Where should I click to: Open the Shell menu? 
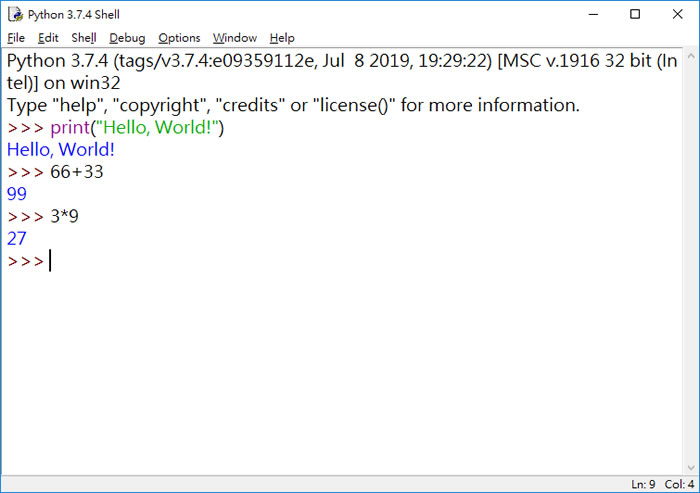pyautogui.click(x=84, y=38)
